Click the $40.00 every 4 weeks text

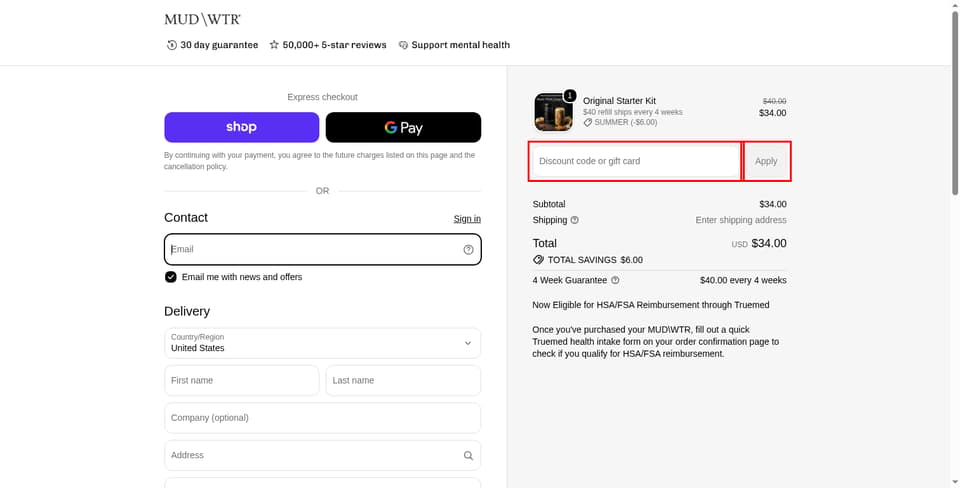pyautogui.click(x=743, y=280)
